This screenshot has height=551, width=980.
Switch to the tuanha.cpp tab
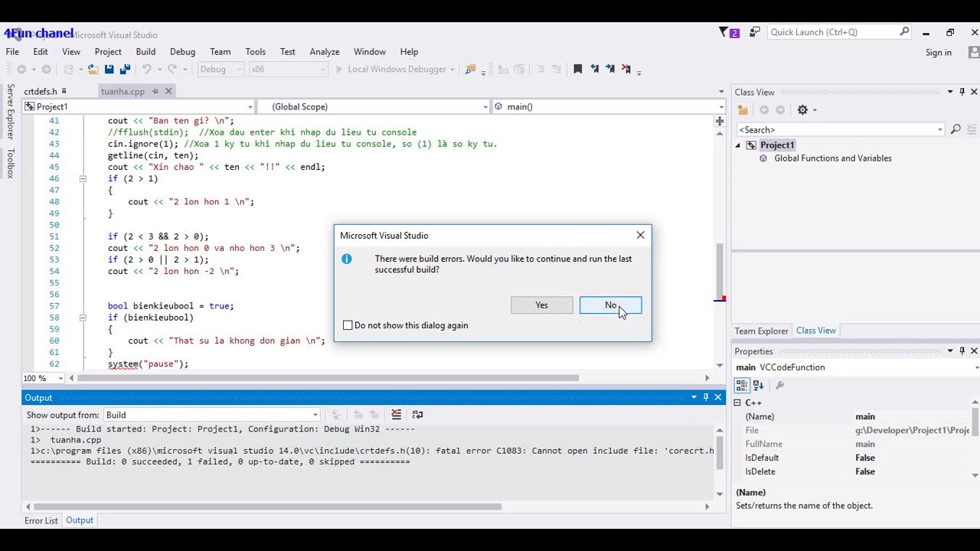122,91
